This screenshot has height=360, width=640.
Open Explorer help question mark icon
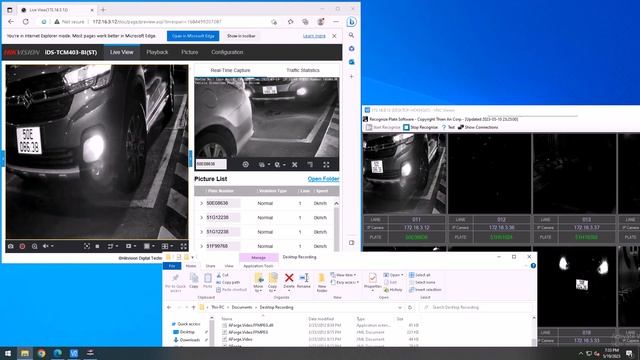click(533, 266)
